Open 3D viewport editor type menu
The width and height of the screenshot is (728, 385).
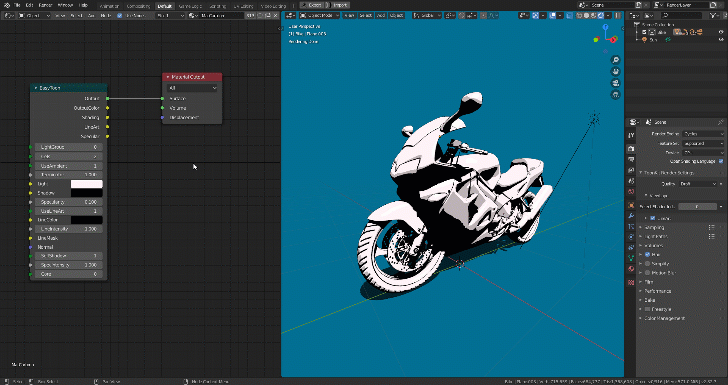coord(291,16)
